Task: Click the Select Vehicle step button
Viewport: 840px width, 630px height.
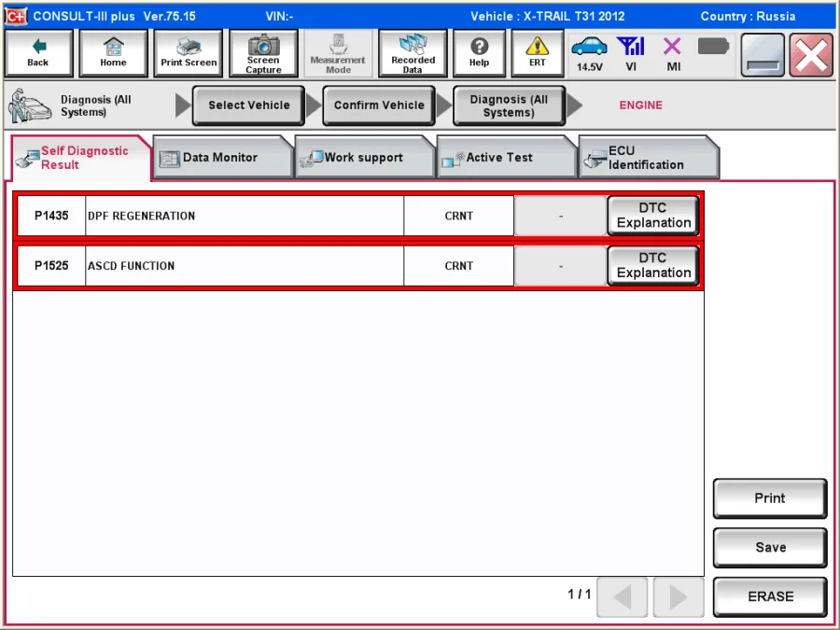Action: 248,105
